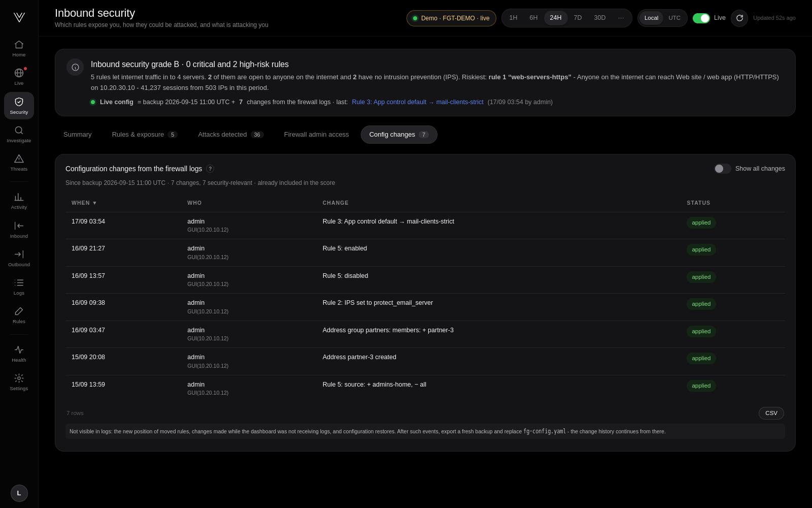The width and height of the screenshot is (812, 508).
Task: Open the Attacks detected tab
Action: (231, 135)
